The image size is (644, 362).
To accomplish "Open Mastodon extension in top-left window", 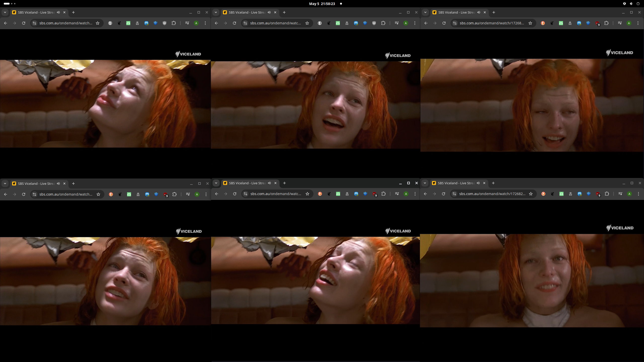I will click(x=146, y=23).
